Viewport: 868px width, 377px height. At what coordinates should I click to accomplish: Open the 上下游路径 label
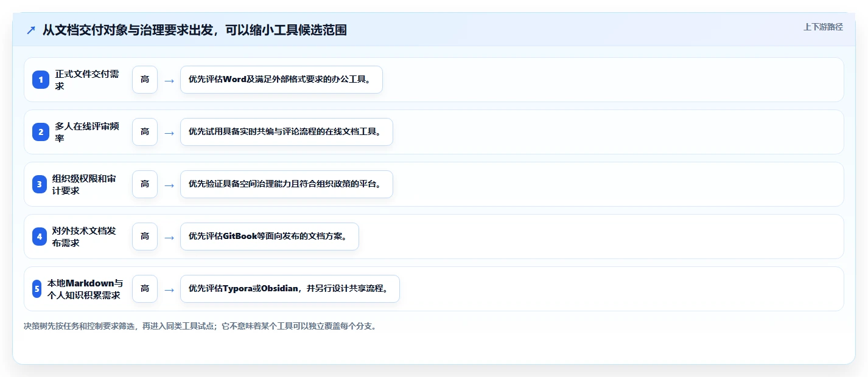pyautogui.click(x=823, y=27)
